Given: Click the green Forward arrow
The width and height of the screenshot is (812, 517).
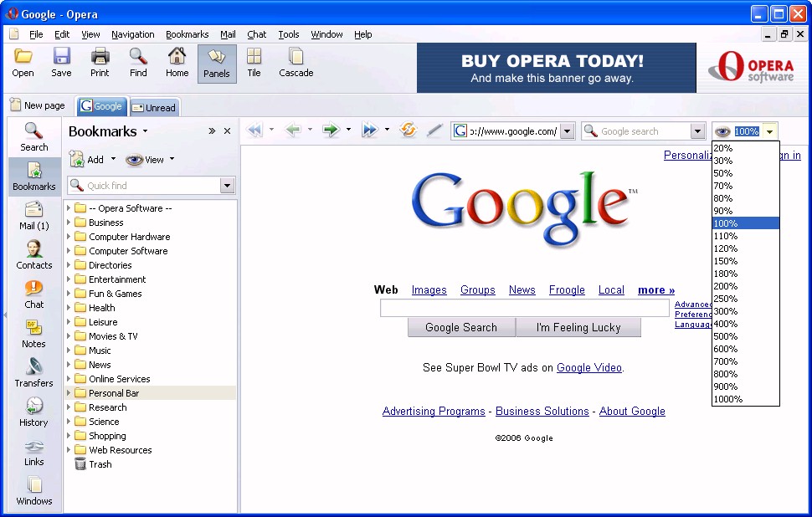Looking at the screenshot, I should tap(331, 130).
